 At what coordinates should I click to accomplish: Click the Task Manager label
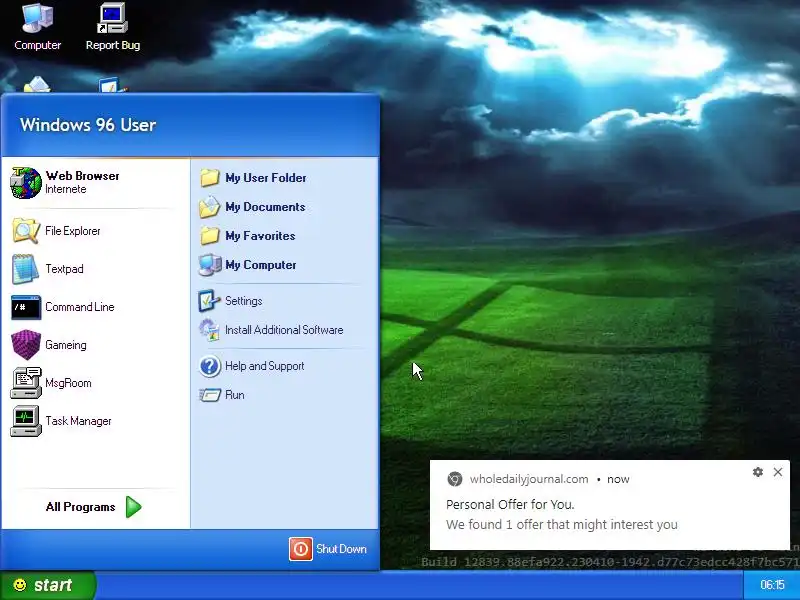(78, 421)
